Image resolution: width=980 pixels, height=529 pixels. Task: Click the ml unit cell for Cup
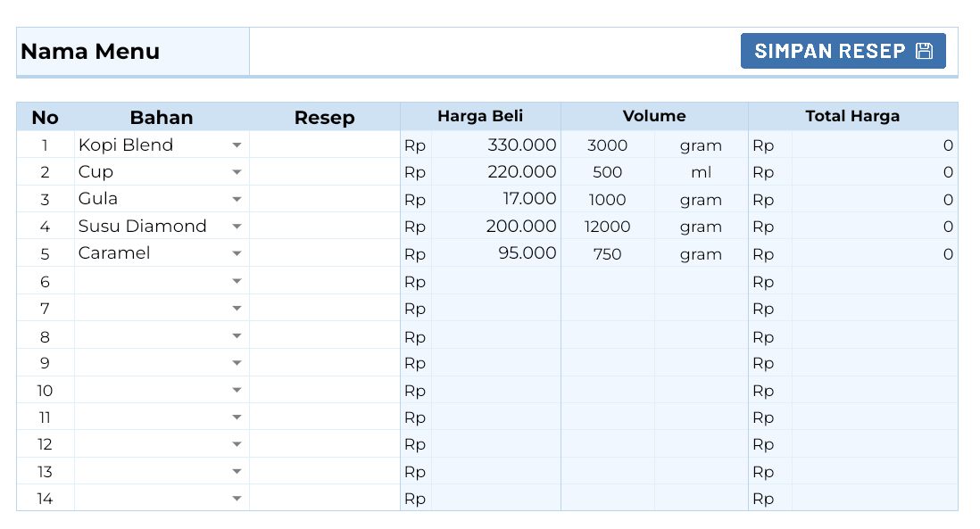(x=701, y=172)
